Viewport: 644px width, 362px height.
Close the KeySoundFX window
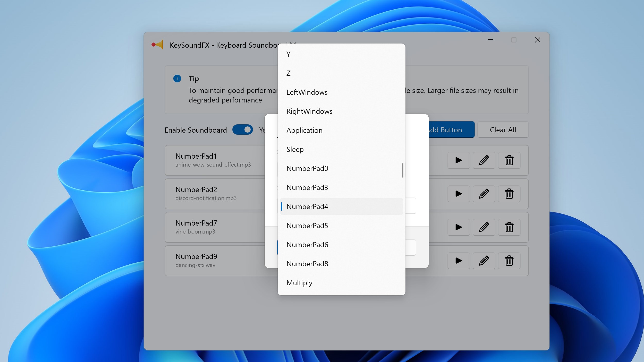pos(537,40)
